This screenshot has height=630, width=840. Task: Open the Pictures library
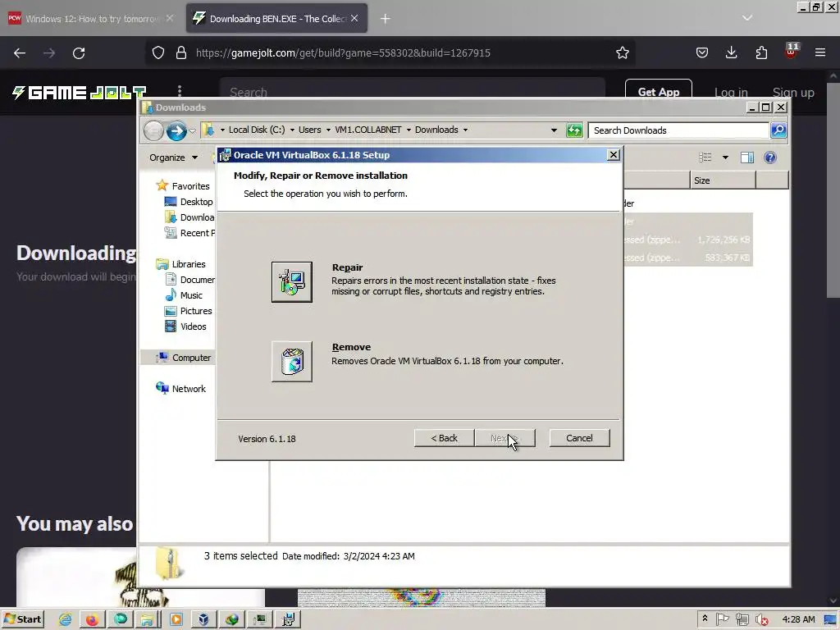[188, 311]
